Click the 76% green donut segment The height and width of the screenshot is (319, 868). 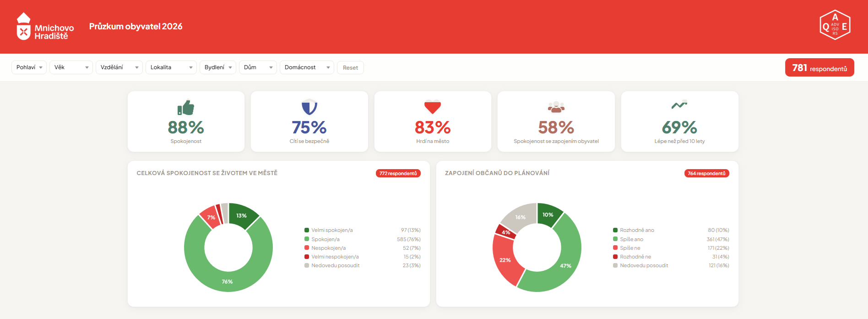click(x=228, y=281)
